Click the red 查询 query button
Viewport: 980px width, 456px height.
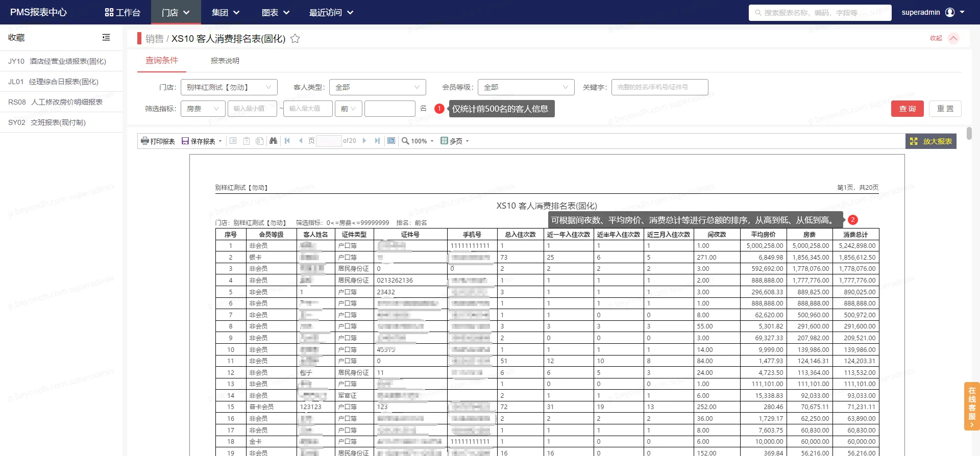pos(908,109)
